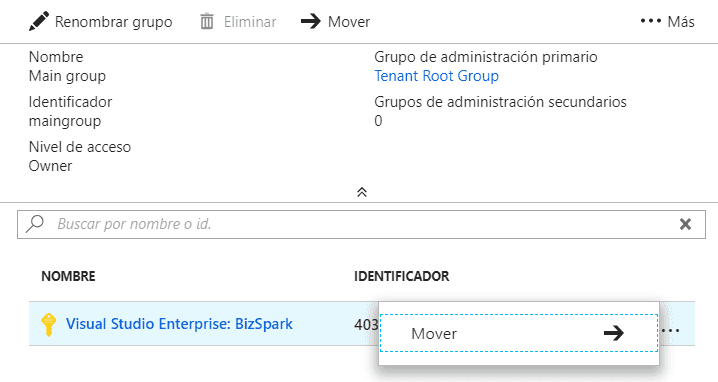Focus the Buscar por nombre o id field
This screenshot has height=382, width=718.
click(x=361, y=224)
